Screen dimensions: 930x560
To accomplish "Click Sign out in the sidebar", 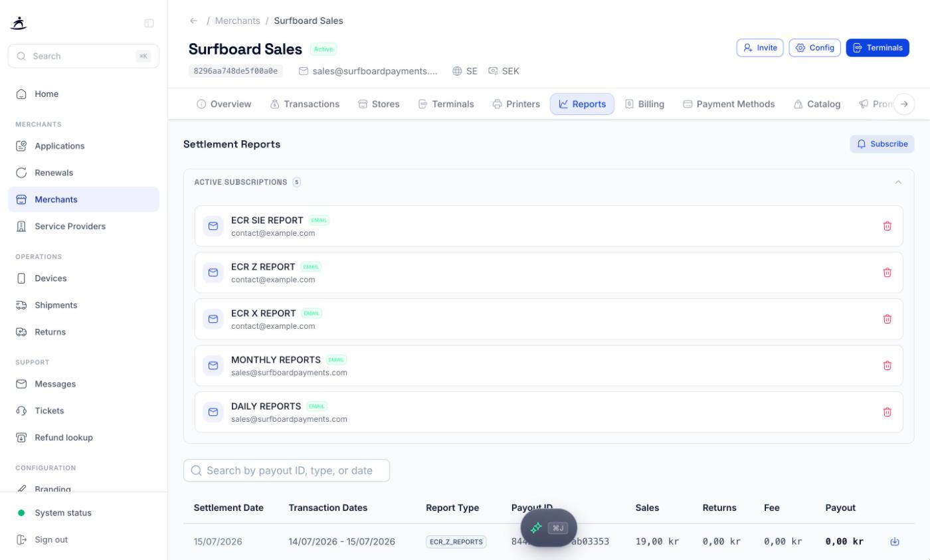I will coord(84,539).
